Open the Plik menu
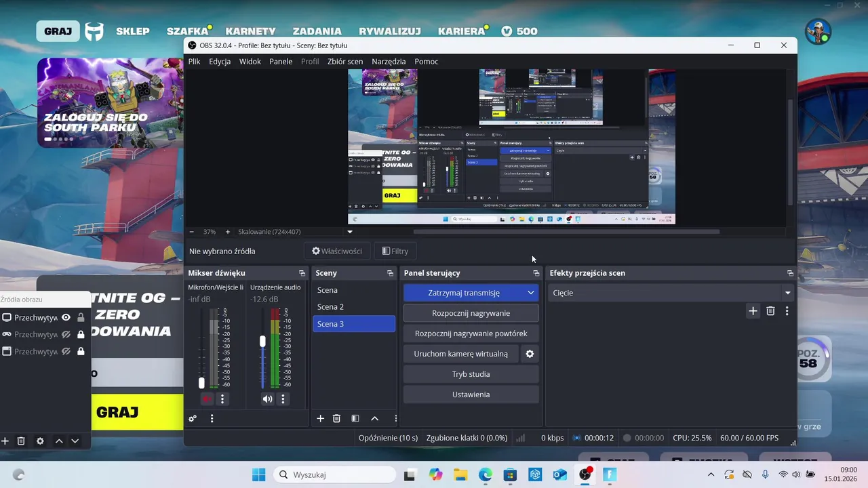868x488 pixels. [194, 61]
